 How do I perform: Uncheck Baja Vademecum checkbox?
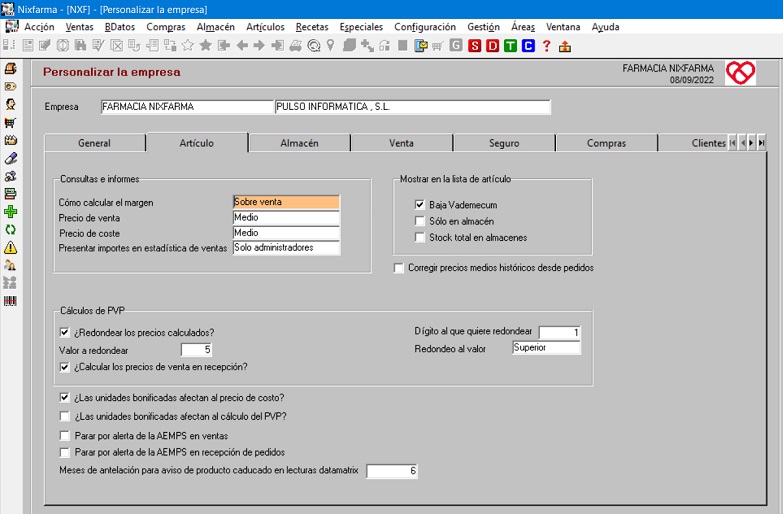tap(419, 204)
